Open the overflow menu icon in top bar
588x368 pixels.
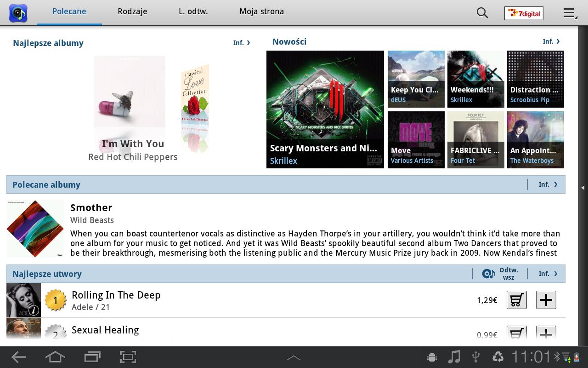pos(570,13)
